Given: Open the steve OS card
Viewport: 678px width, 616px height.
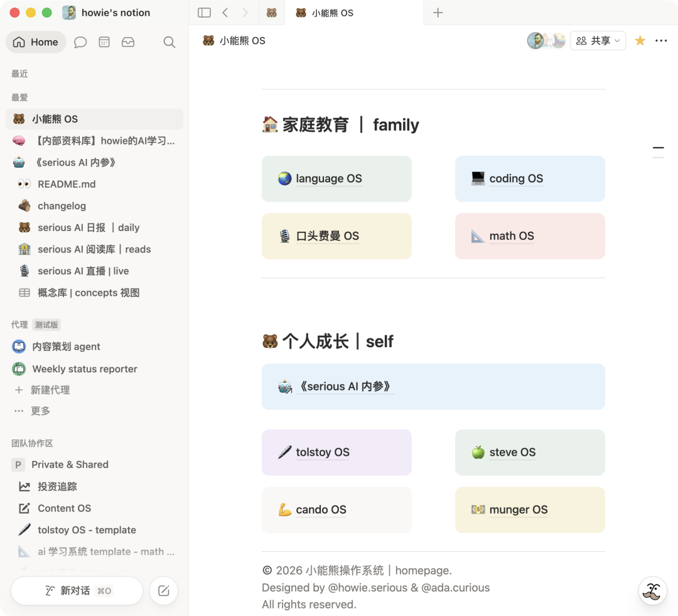Looking at the screenshot, I should [x=530, y=453].
